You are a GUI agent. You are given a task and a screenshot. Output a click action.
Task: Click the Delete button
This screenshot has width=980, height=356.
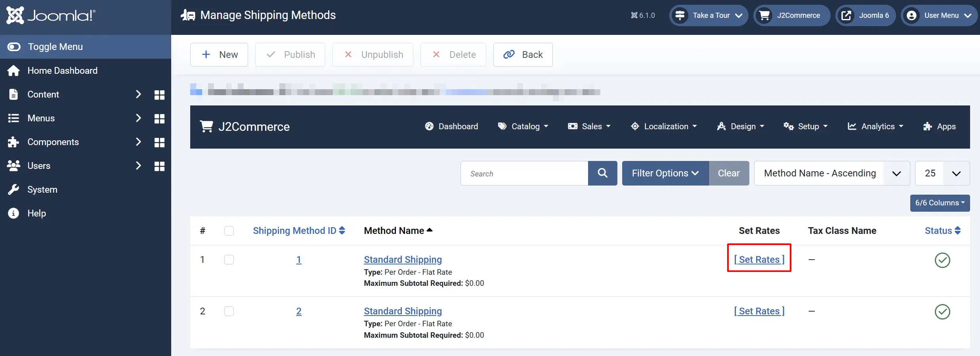pos(453,55)
